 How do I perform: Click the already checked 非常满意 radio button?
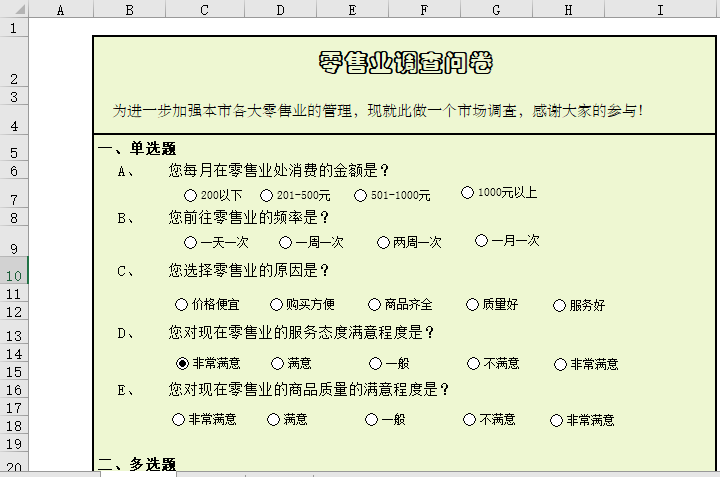tap(182, 364)
